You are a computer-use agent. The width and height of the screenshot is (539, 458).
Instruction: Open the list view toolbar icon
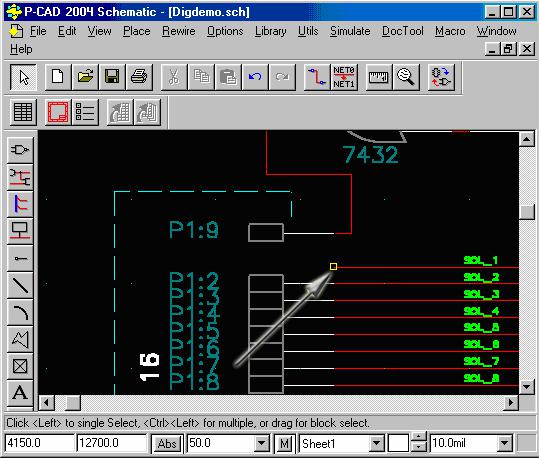85,112
